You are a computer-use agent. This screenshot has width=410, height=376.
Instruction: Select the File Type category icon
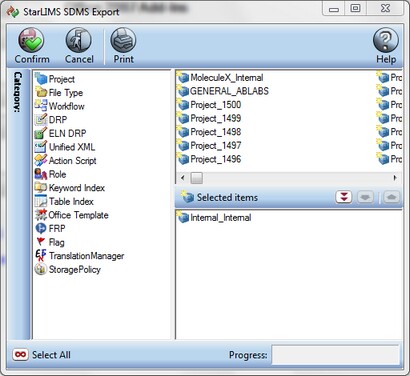click(x=41, y=92)
